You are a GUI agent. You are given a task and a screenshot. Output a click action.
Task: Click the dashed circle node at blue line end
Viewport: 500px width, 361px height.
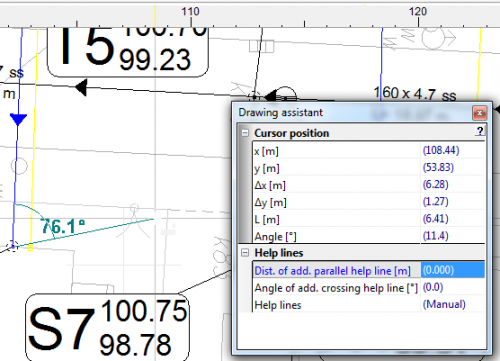point(13,246)
